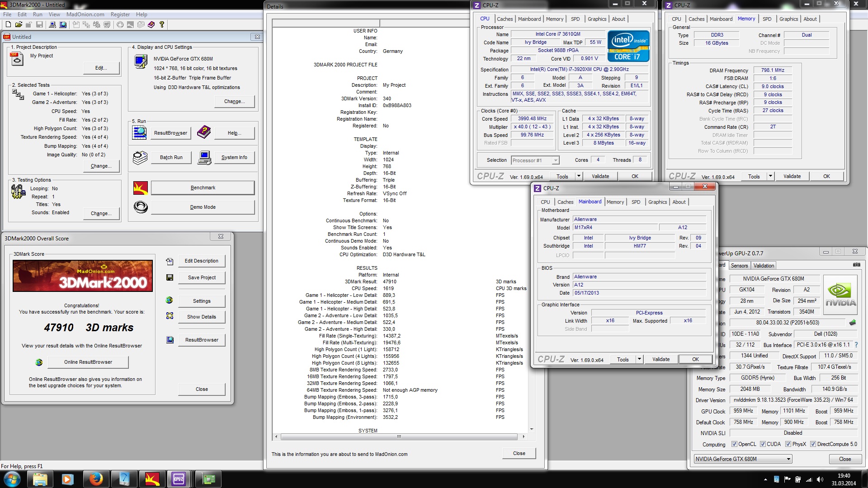Open Windows Explorer from the taskbar

coord(40,479)
